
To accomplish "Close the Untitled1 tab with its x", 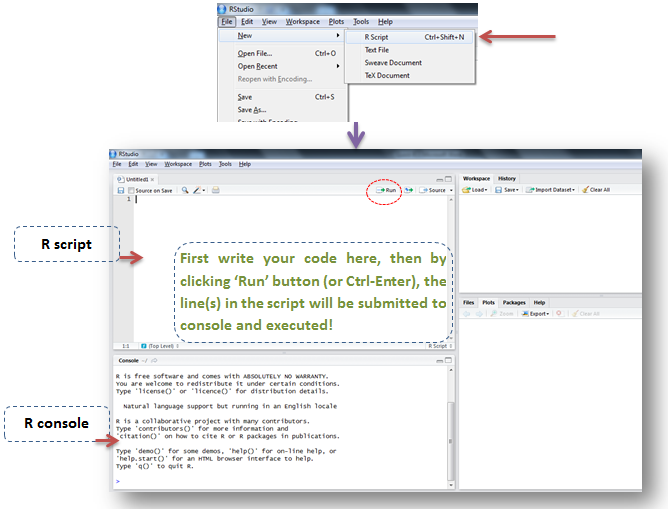I will [x=152, y=179].
